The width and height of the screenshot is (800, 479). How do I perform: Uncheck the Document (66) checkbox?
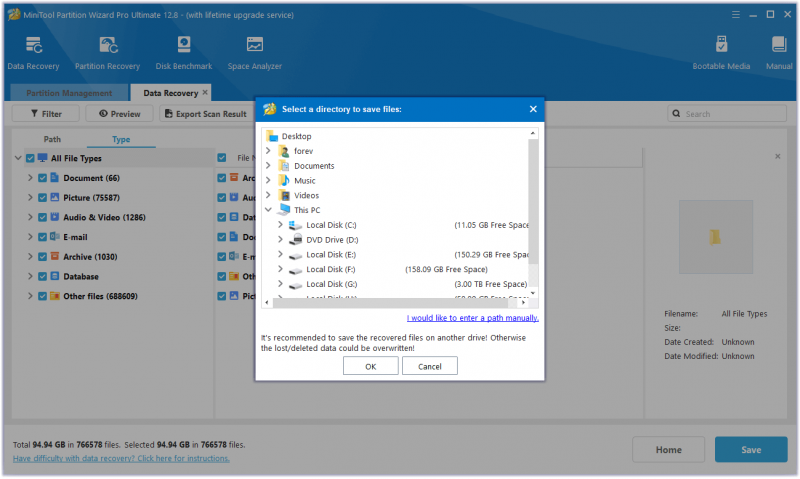point(42,178)
